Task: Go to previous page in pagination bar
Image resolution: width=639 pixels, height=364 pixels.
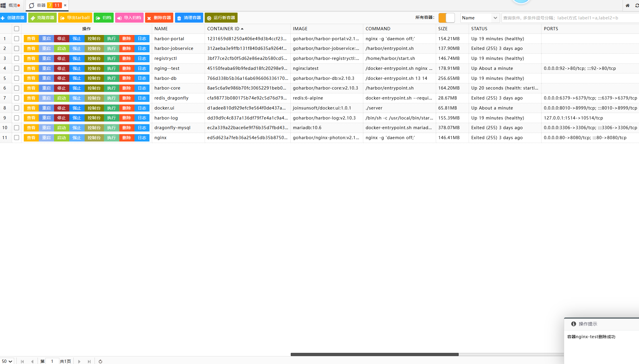Action: click(x=32, y=361)
